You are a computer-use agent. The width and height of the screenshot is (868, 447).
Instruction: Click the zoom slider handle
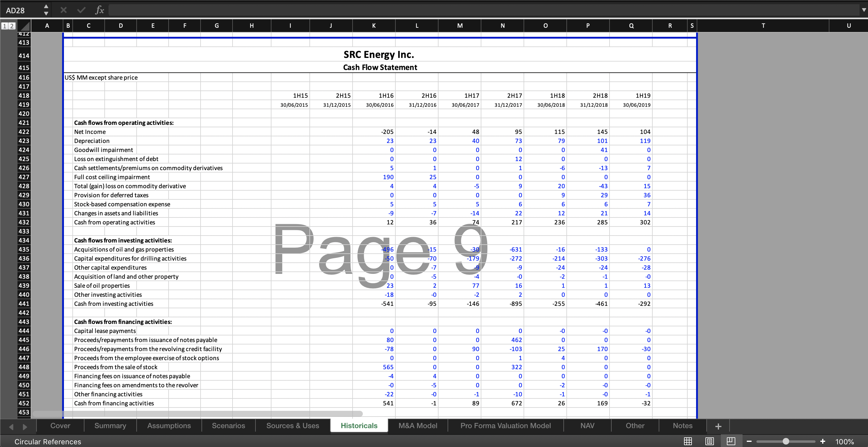(x=786, y=441)
